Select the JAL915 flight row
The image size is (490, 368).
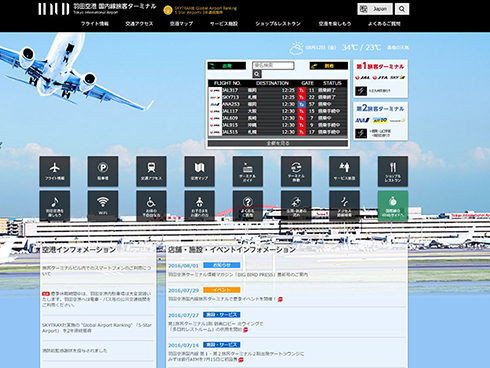[278, 125]
